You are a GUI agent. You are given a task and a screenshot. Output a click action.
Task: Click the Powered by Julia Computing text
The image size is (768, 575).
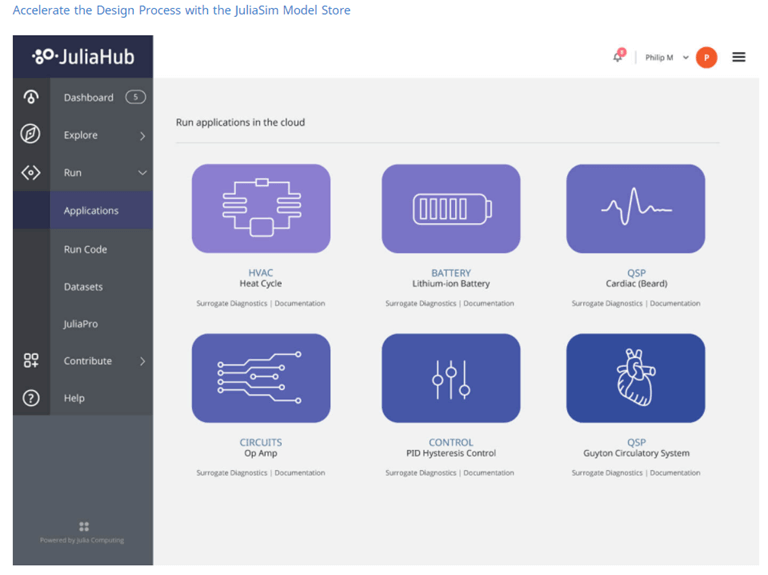(82, 540)
